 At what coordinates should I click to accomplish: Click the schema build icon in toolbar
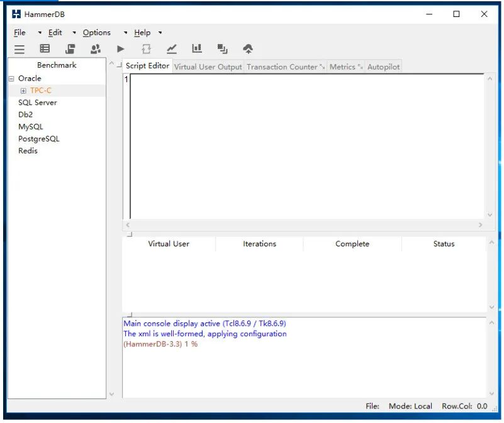(70, 49)
